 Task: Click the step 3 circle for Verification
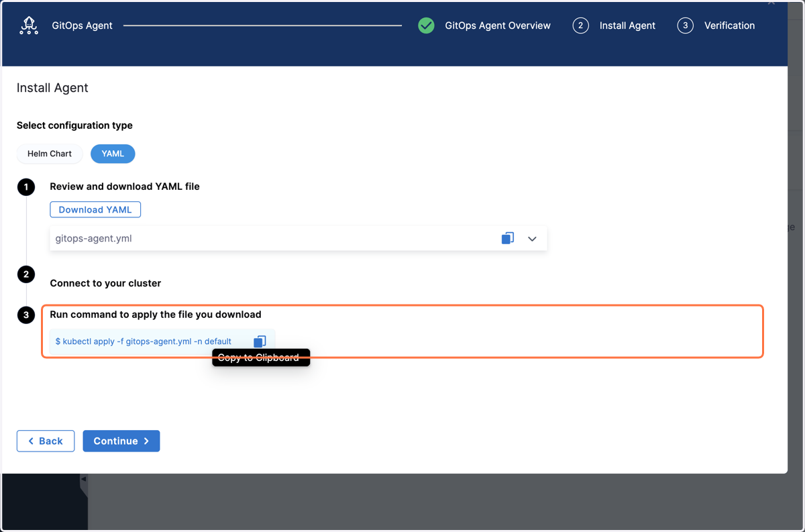click(685, 25)
